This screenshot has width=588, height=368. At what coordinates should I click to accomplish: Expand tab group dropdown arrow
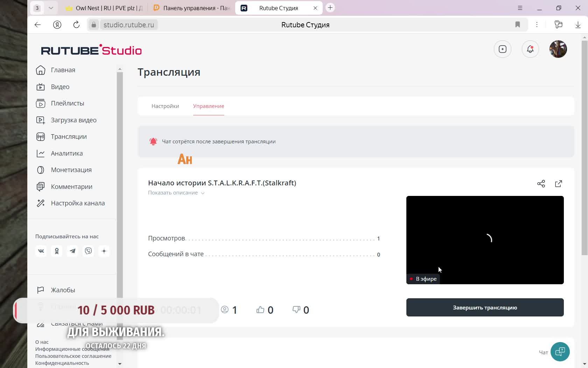tap(51, 8)
